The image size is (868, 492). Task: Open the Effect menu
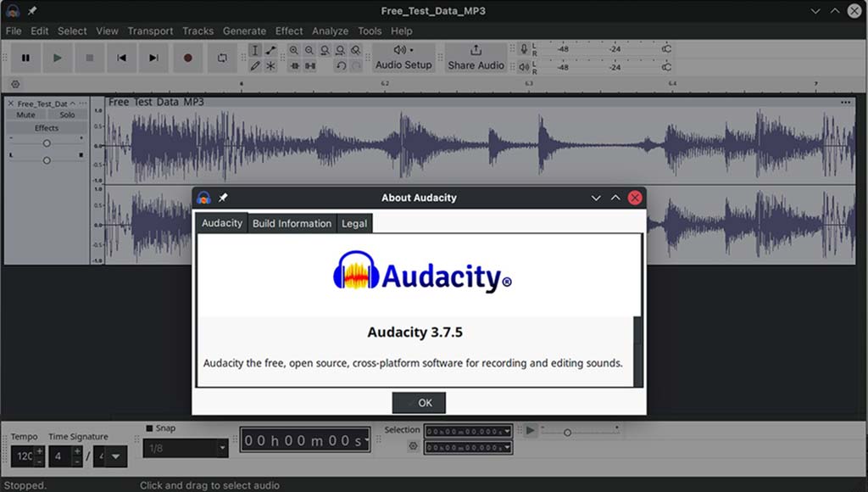pos(289,31)
